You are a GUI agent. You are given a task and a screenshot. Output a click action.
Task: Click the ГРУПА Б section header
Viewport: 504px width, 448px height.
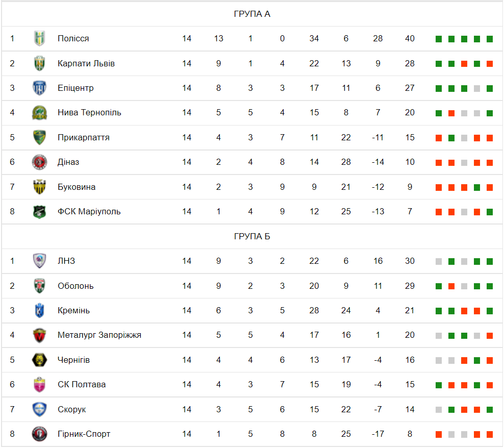[x=252, y=236]
